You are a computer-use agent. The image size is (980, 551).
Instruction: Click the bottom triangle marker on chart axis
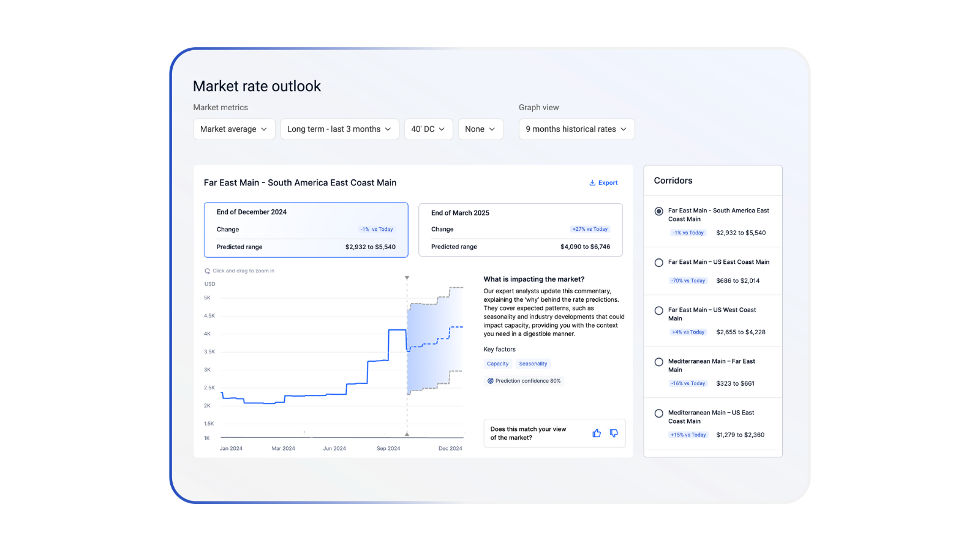(407, 434)
